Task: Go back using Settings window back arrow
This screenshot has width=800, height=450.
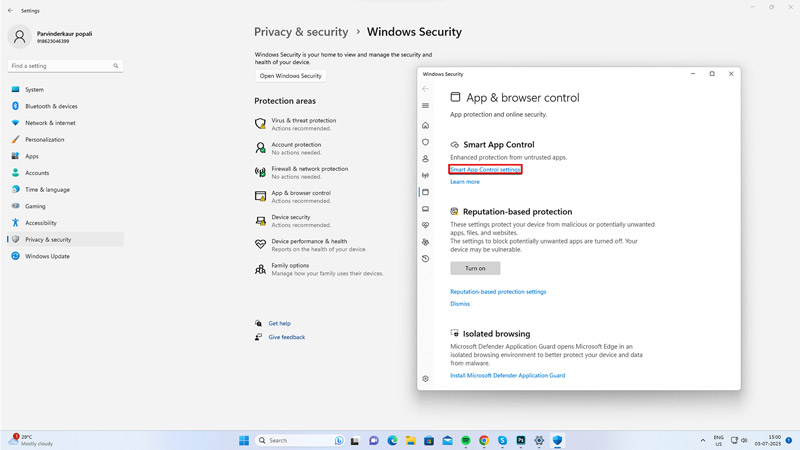Action: point(10,10)
